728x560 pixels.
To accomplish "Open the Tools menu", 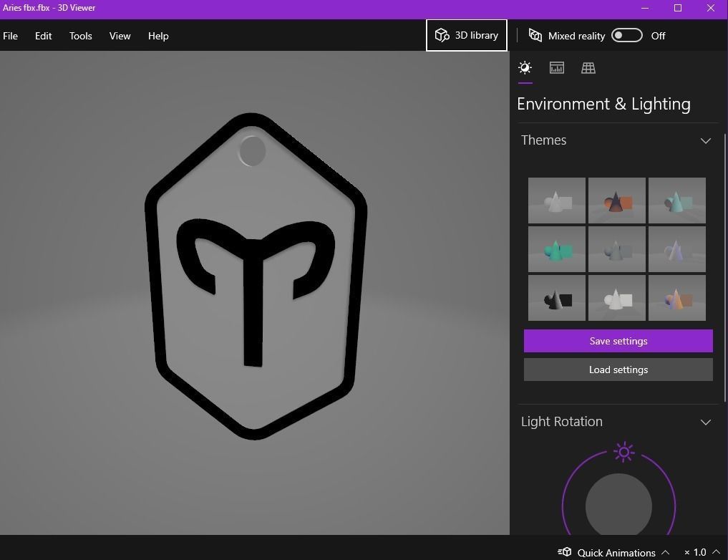I will (x=81, y=36).
